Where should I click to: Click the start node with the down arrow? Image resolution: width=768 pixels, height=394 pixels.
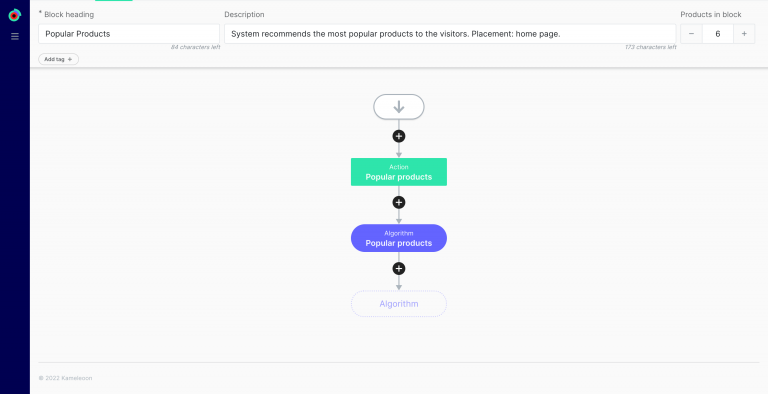(x=399, y=107)
